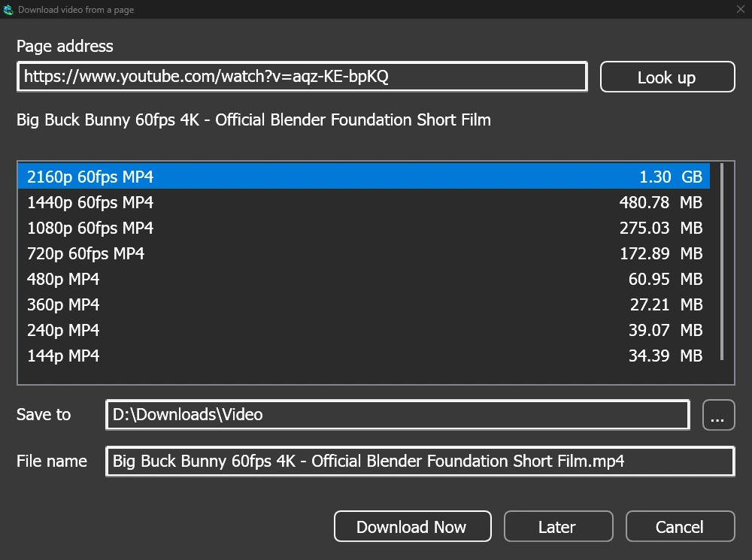Select the 144p MP4 format
752x560 pixels.
point(363,356)
